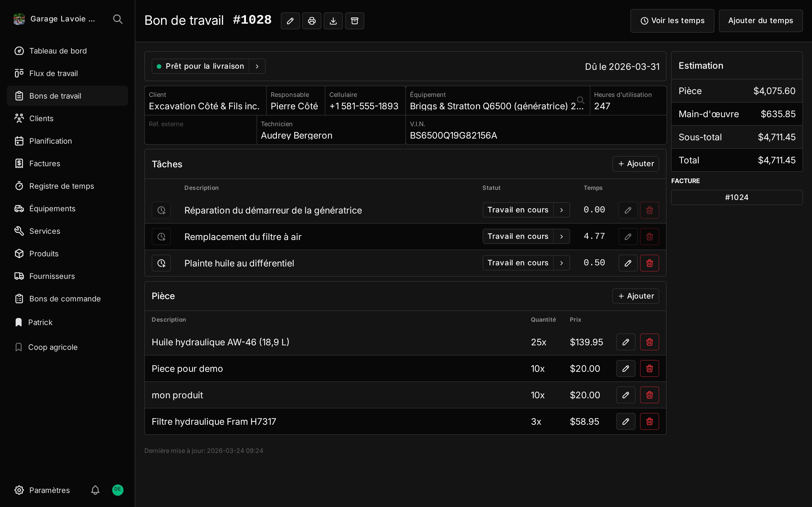Click the pencil edit icon beside #1028
This screenshot has width=812, height=507.
[290, 21]
